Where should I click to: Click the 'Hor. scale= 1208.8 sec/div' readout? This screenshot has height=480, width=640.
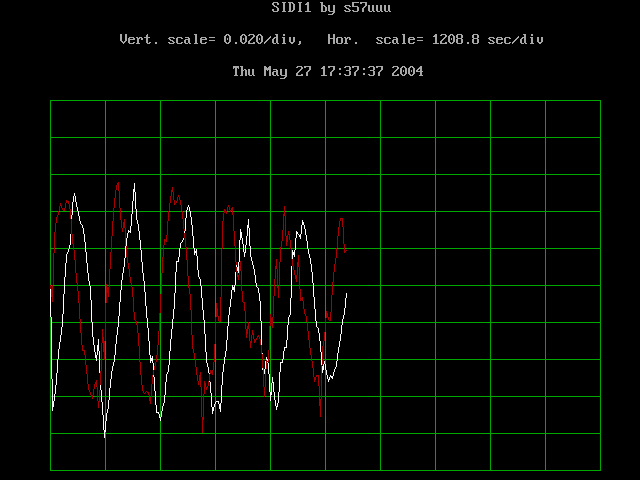pyautogui.click(x=435, y=40)
